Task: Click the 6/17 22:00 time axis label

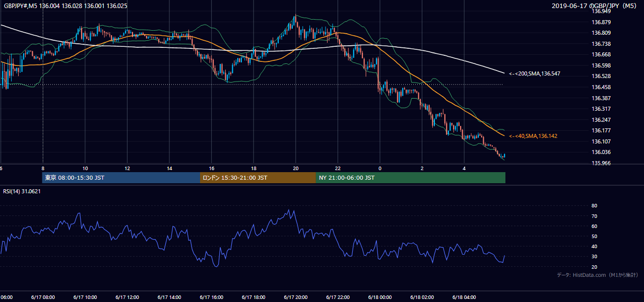Action: (338, 297)
